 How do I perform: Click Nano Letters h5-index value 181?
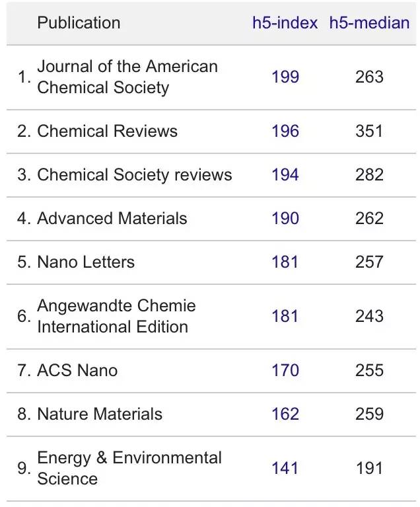(285, 262)
